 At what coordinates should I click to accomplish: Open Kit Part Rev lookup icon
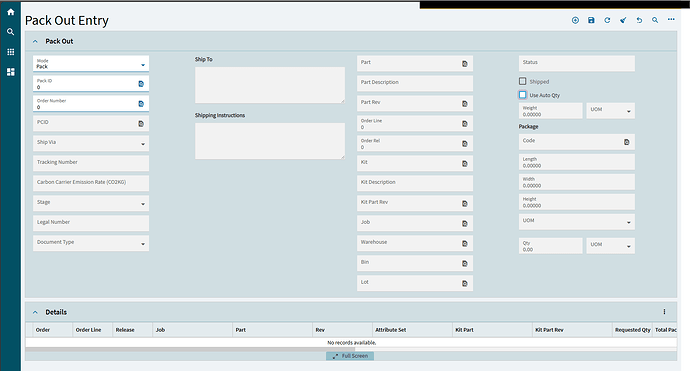coord(465,204)
